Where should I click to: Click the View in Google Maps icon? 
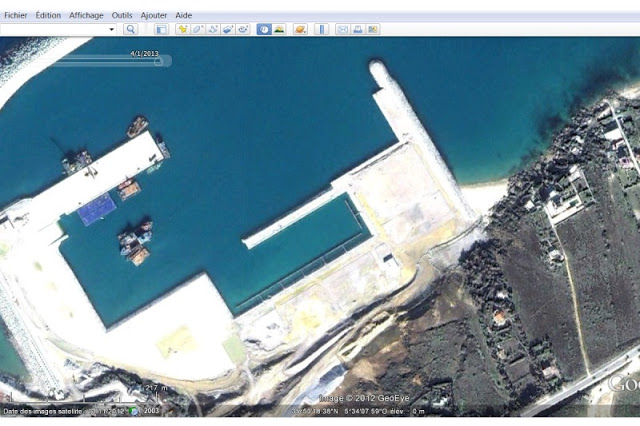[373, 30]
